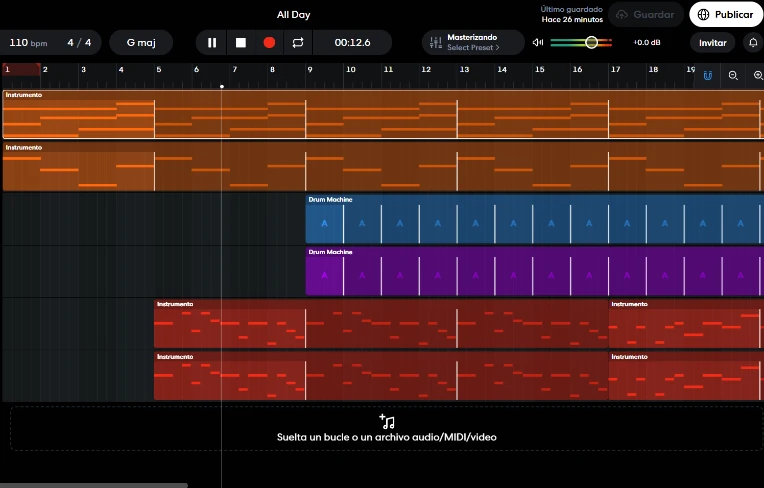
Task: Click bar 5 on the timeline ruler
Action: [159, 70]
